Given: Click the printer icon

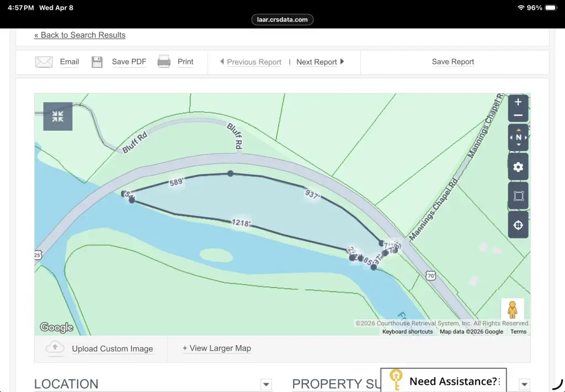Looking at the screenshot, I should click(x=164, y=62).
